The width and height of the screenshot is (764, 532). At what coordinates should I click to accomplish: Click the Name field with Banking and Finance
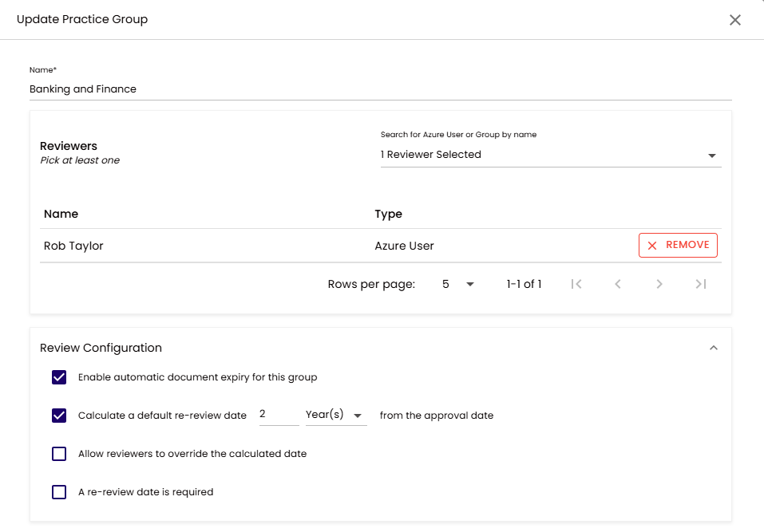(x=380, y=89)
